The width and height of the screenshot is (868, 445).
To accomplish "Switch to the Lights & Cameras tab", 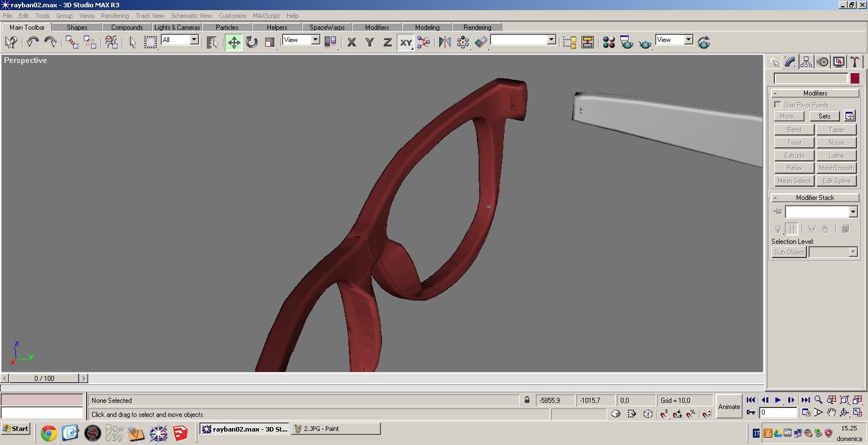I will [x=177, y=27].
